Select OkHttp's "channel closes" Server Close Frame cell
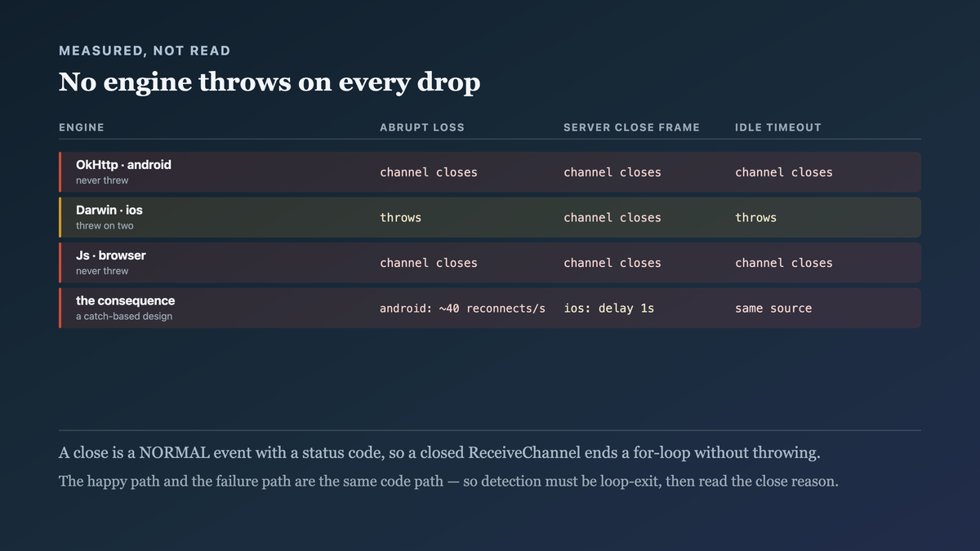 pyautogui.click(x=612, y=172)
